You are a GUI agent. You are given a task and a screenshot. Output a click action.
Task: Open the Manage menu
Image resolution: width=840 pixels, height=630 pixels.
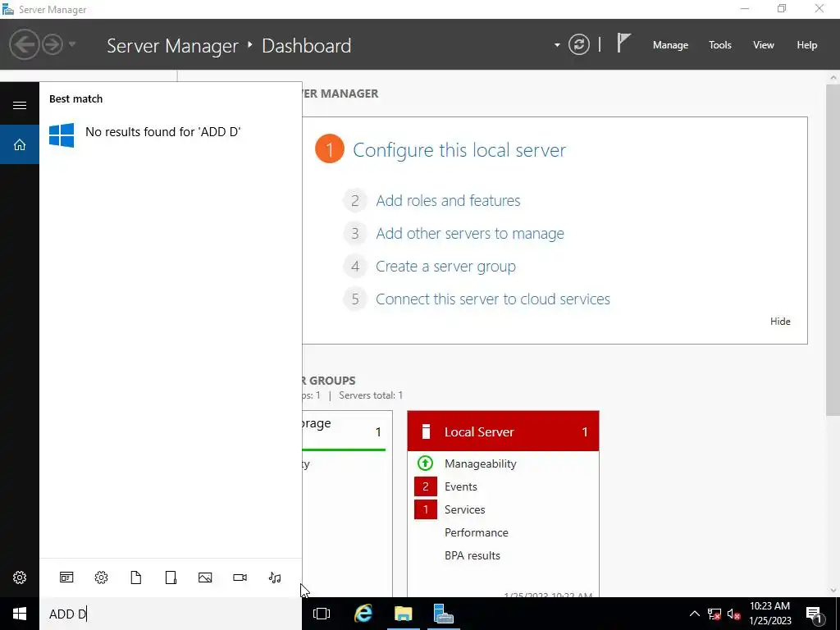click(670, 45)
